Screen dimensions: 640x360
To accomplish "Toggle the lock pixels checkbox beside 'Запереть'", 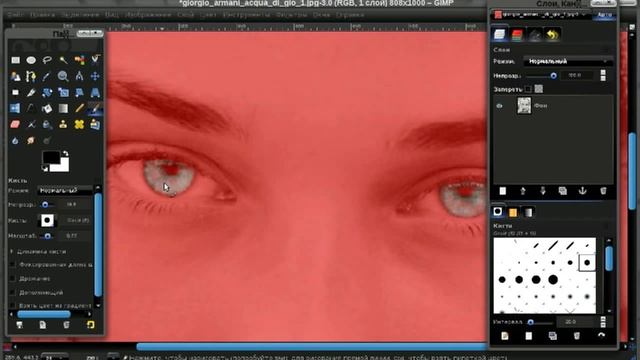I will (528, 89).
